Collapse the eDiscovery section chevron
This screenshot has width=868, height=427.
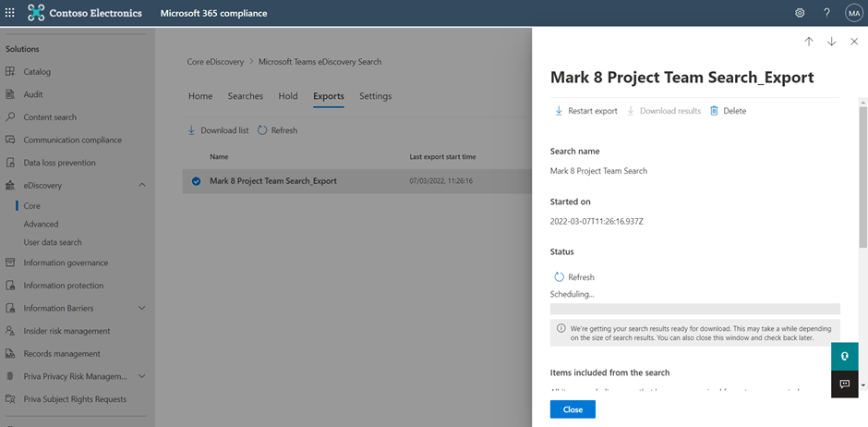(x=141, y=185)
